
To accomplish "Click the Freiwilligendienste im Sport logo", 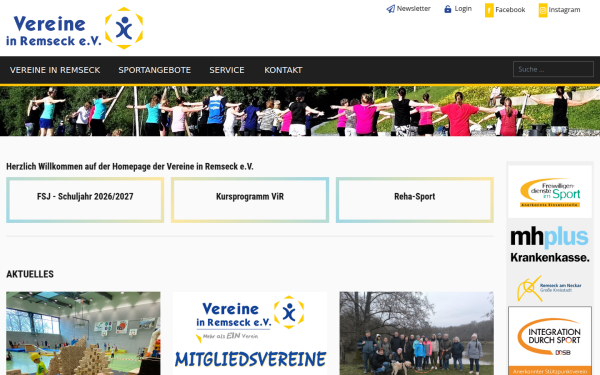I will [550, 192].
